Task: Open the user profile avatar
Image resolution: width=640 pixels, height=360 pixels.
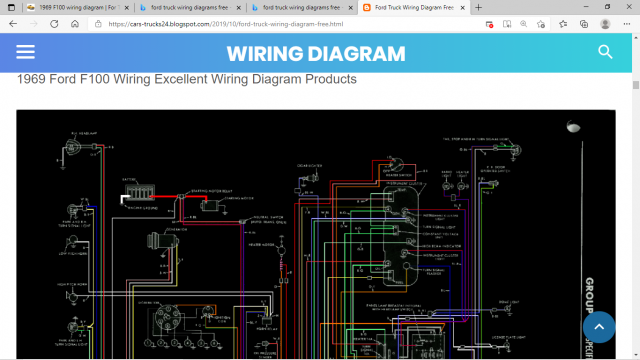Action: (605, 24)
